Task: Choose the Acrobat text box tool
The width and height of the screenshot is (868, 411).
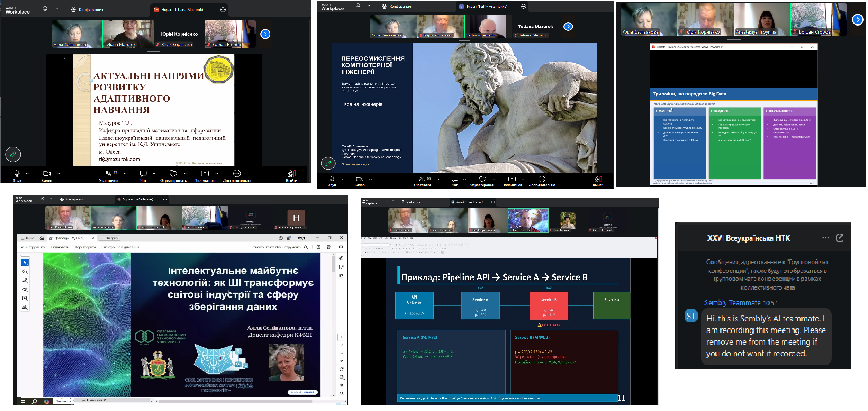Action: click(25, 299)
